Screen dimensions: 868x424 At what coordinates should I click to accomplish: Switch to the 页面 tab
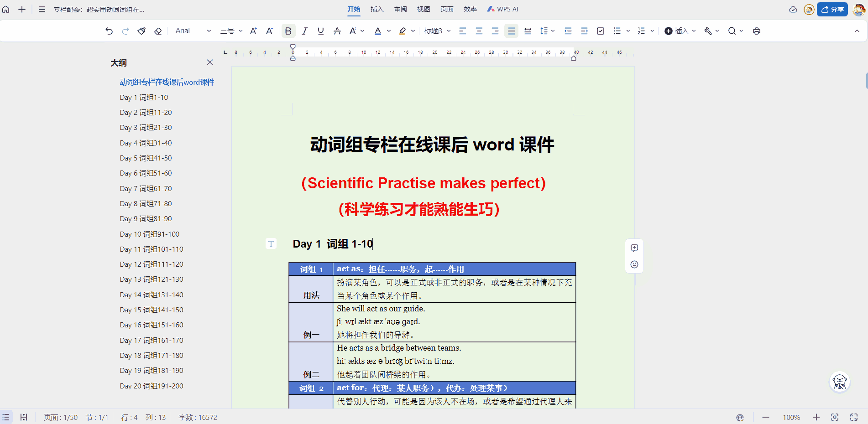[x=447, y=9]
